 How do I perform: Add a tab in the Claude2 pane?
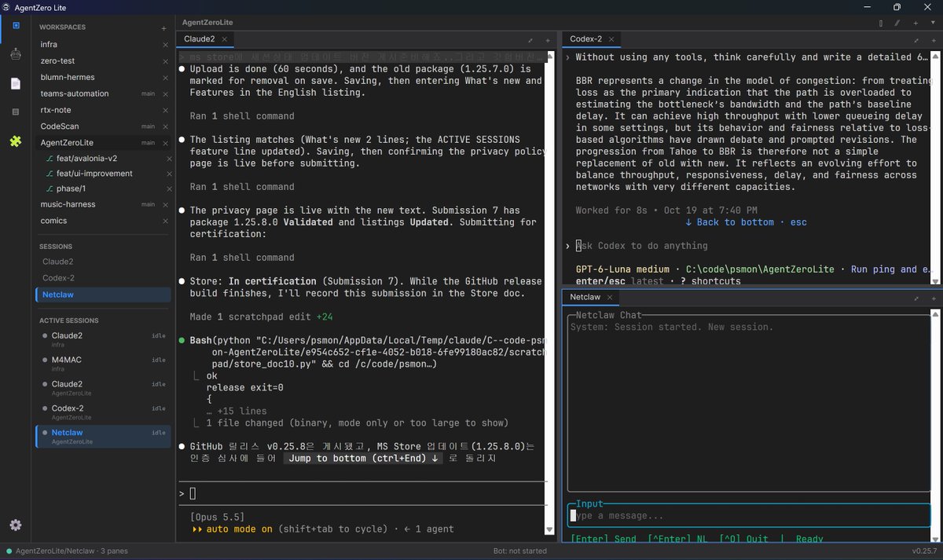(548, 39)
